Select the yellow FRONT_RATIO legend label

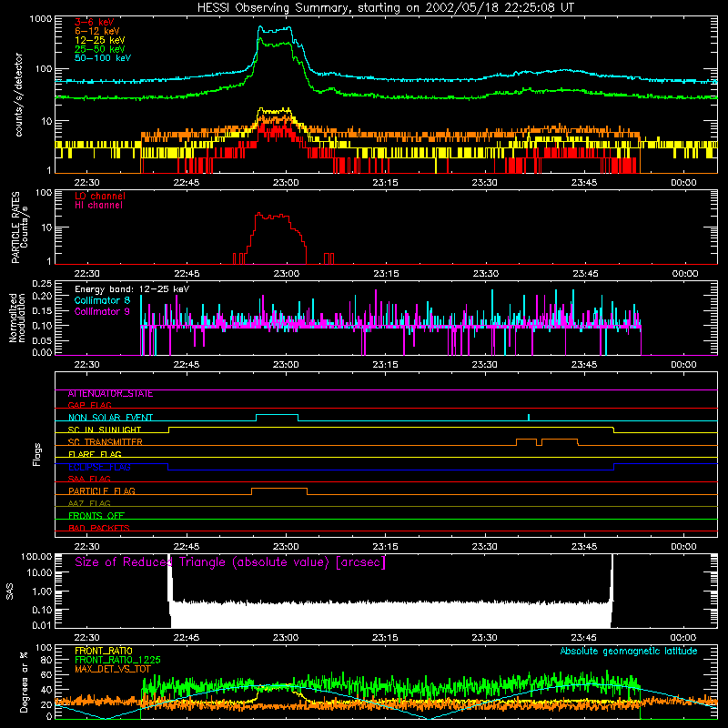[x=104, y=651]
